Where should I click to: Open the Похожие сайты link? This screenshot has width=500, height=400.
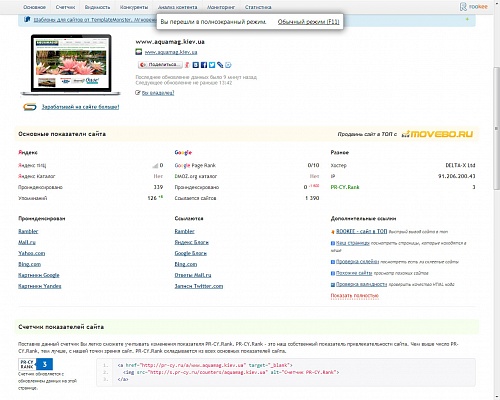click(x=354, y=273)
